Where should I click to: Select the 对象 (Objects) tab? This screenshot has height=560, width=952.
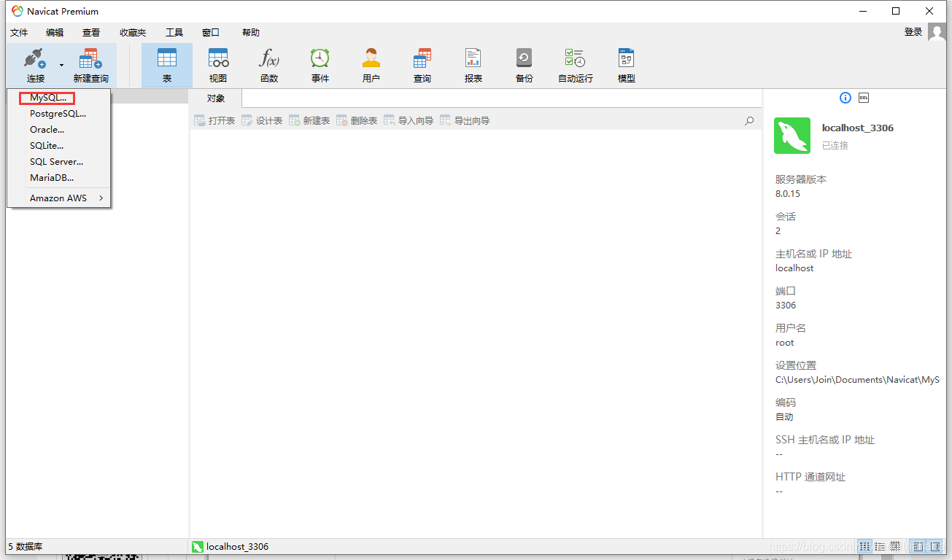coord(216,98)
